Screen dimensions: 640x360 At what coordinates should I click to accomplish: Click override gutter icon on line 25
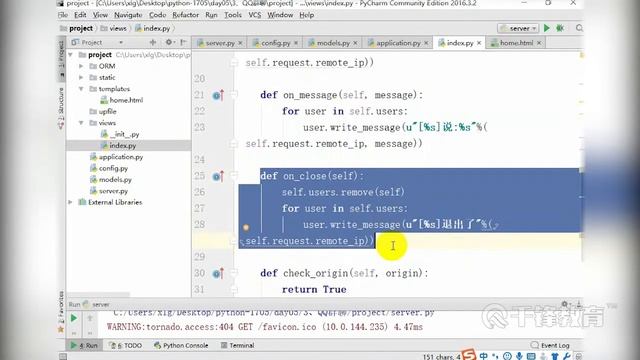tap(218, 176)
